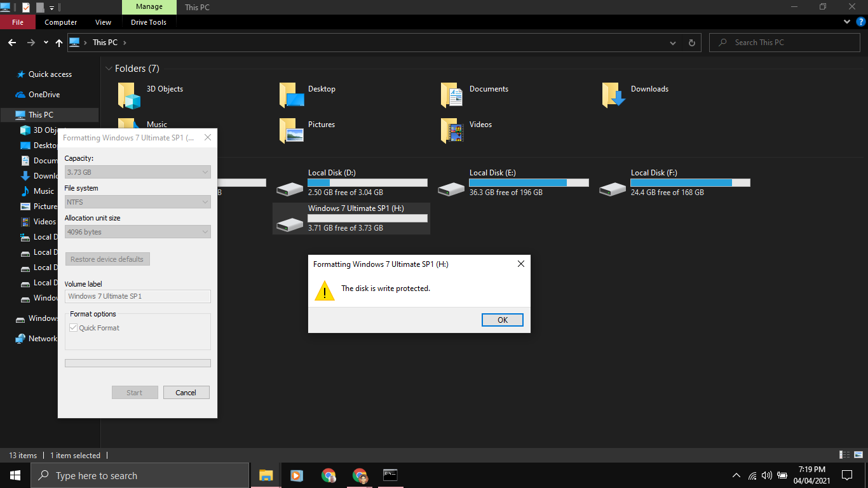Edit the Volume label field
This screenshot has height=488, width=868.
coord(137,295)
